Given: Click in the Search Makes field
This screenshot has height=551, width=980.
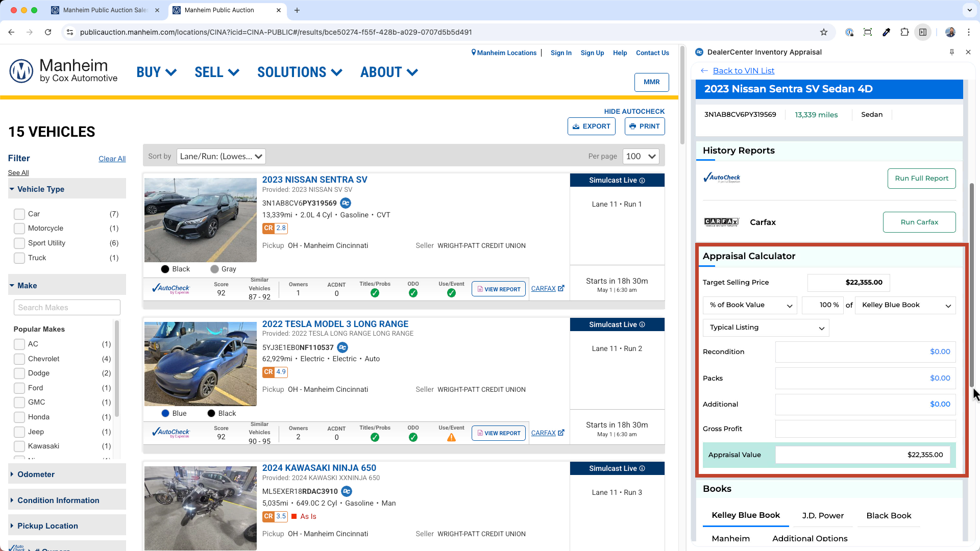Looking at the screenshot, I should click(x=67, y=308).
